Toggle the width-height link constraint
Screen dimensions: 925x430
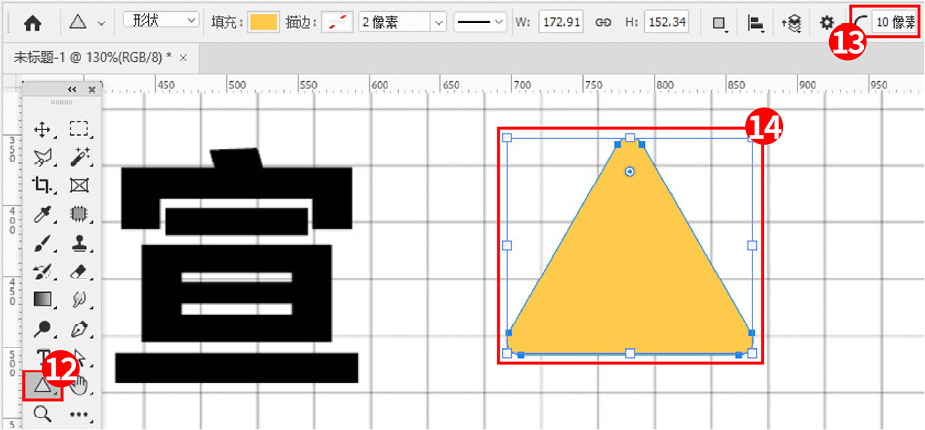click(x=603, y=21)
